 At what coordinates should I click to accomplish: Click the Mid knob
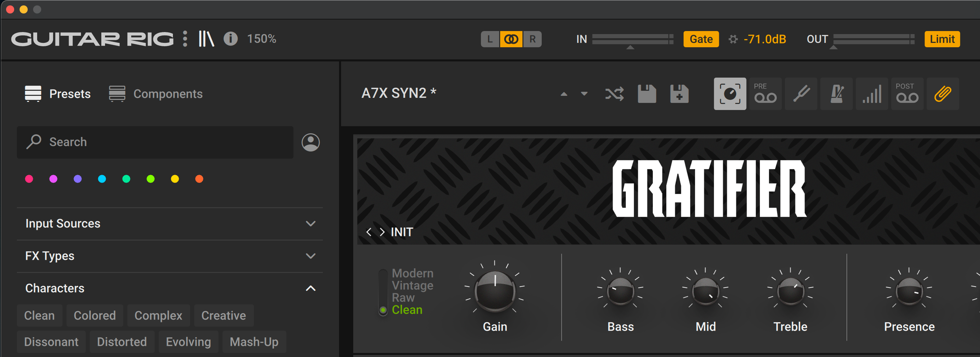pos(705,291)
